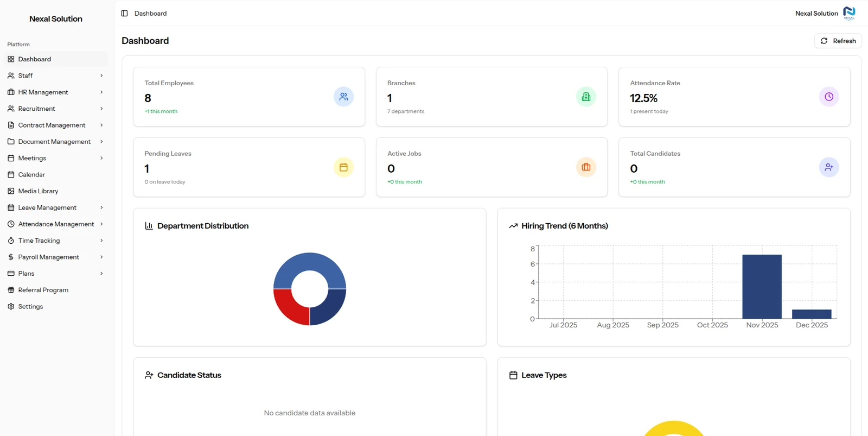This screenshot has height=436, width=868.
Task: Click the Document Management folder icon
Action: coord(11,142)
